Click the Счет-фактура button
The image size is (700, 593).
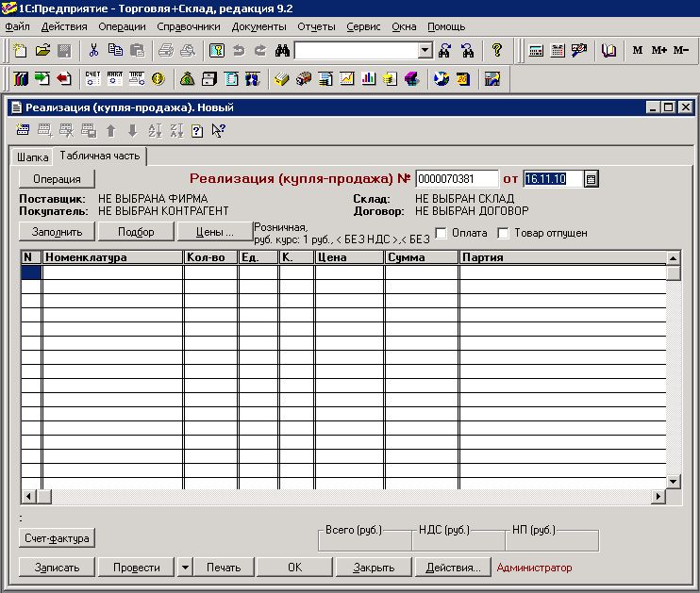coord(57,538)
